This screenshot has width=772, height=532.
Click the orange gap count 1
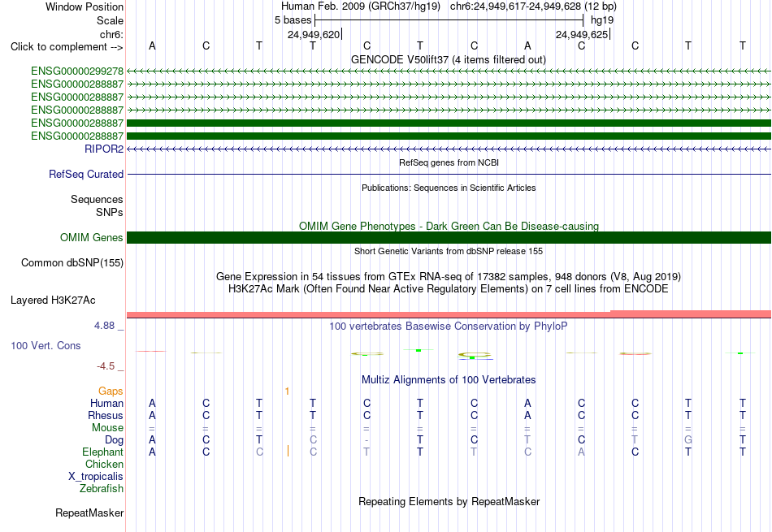coord(287,391)
